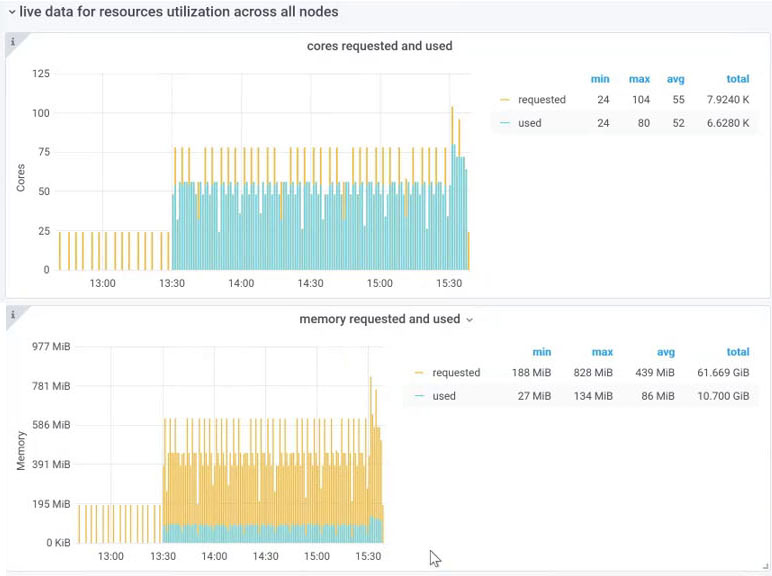The height and width of the screenshot is (576, 772).
Task: Open info icon on memory panel
Action: 12,314
